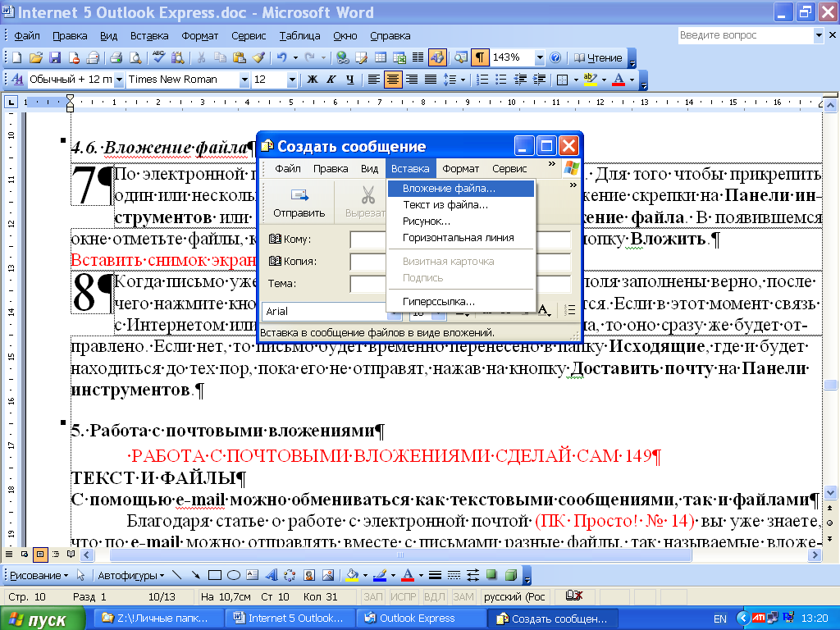Switch to Создать сообщен... taskbar button
The width and height of the screenshot is (840, 630).
[x=552, y=619]
